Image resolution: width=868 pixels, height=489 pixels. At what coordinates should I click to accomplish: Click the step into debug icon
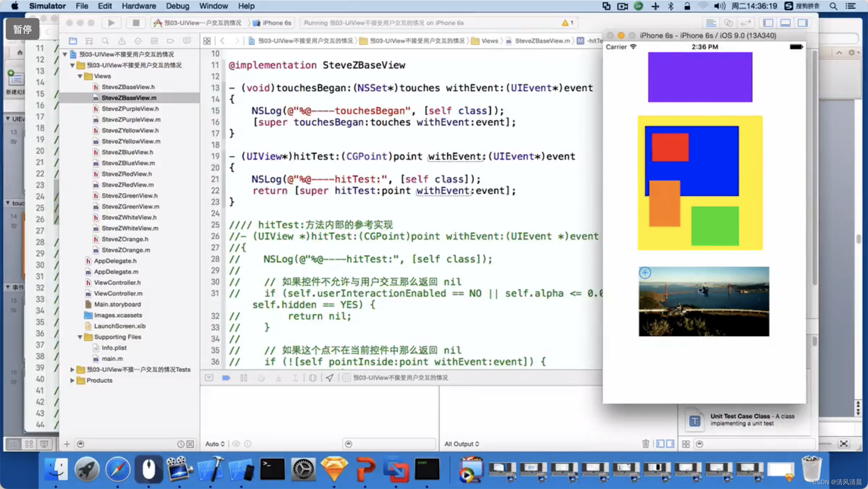click(x=278, y=378)
